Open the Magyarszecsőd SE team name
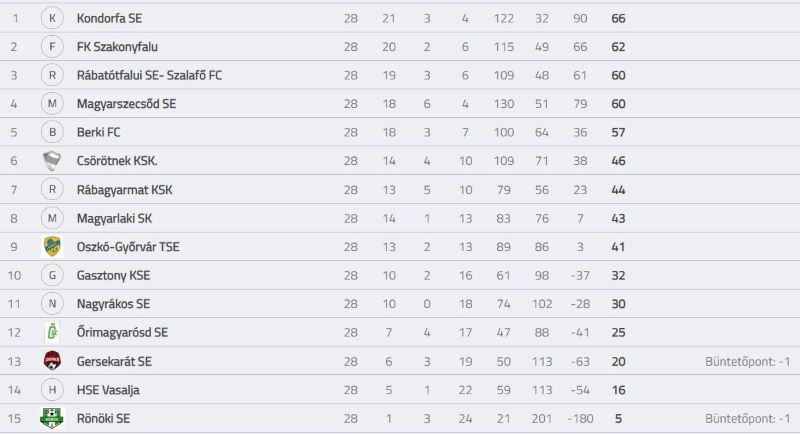This screenshot has width=800, height=434. pyautogui.click(x=127, y=104)
